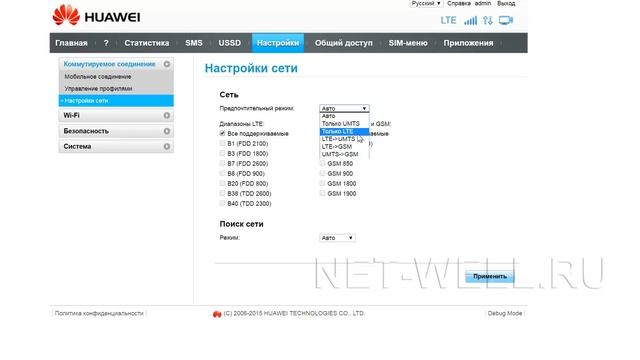Click the Поиск сети section heading
The image size is (640, 360).
[241, 224]
